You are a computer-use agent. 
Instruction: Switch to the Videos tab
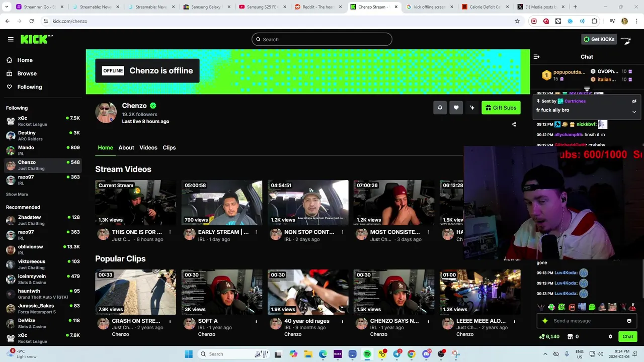tap(148, 147)
